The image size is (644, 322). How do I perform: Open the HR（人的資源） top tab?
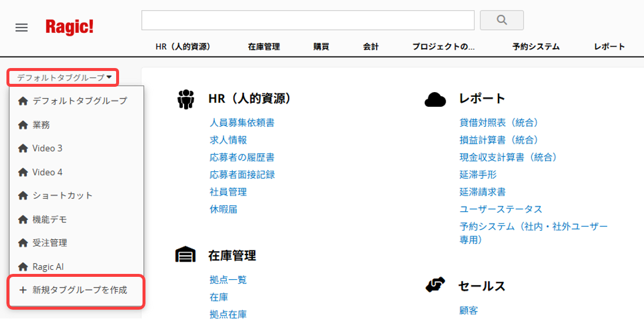(183, 47)
